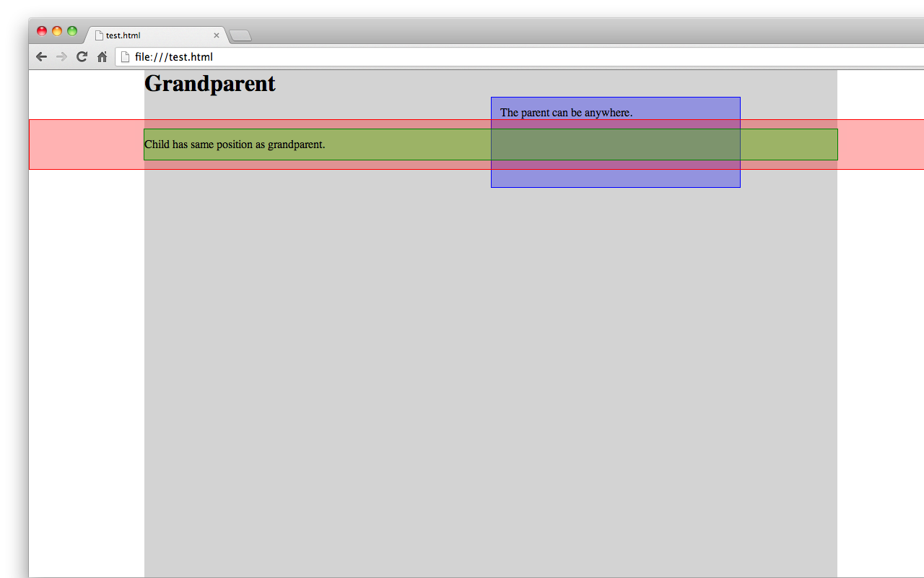Go back with the back arrow

click(x=41, y=57)
